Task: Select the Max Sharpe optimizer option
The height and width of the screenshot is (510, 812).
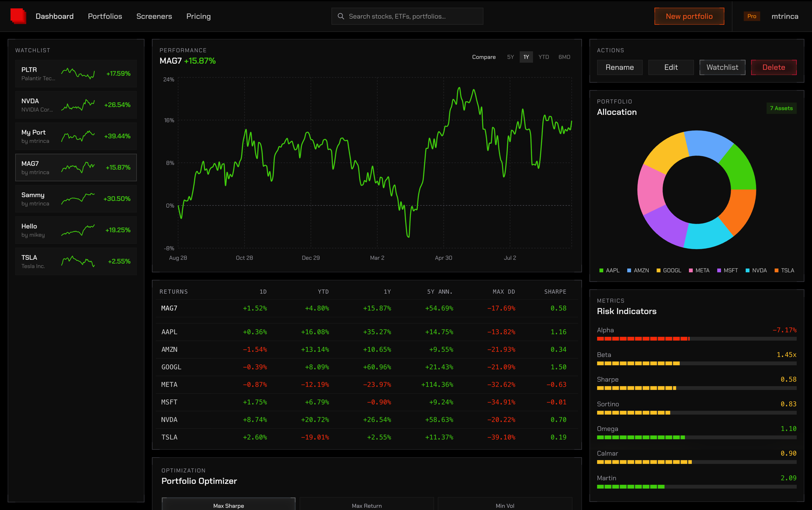Action: [229, 504]
